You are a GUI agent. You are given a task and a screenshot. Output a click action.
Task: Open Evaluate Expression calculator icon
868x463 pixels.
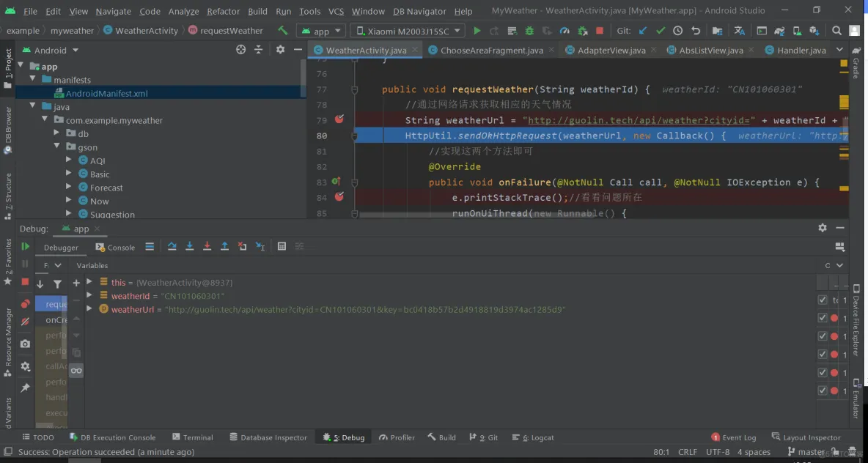pyautogui.click(x=282, y=246)
